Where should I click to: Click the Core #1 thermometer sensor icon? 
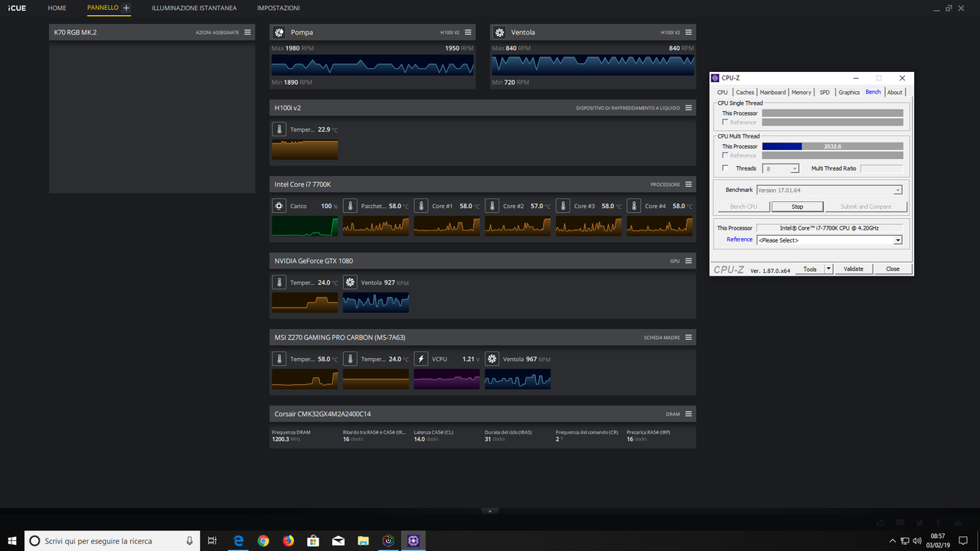tap(421, 205)
